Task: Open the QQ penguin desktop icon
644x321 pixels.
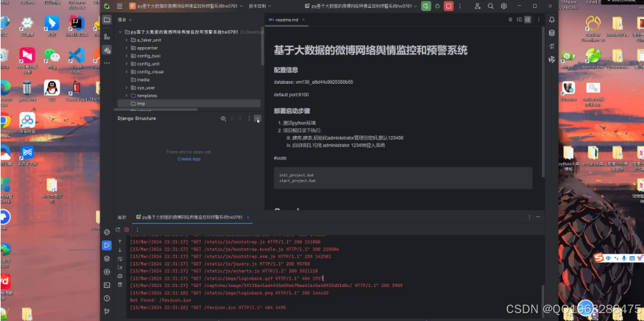Action: [x=52, y=90]
